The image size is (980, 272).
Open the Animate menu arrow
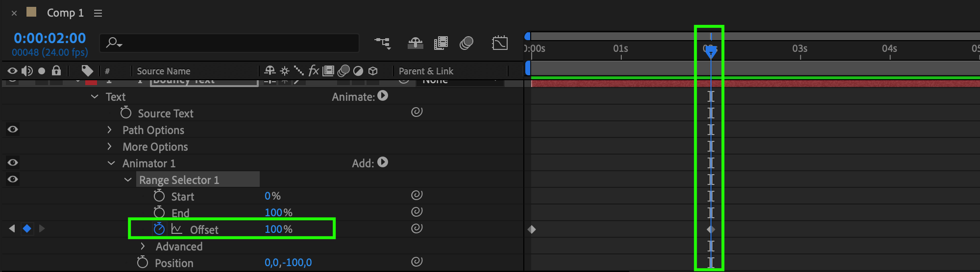coord(383,96)
